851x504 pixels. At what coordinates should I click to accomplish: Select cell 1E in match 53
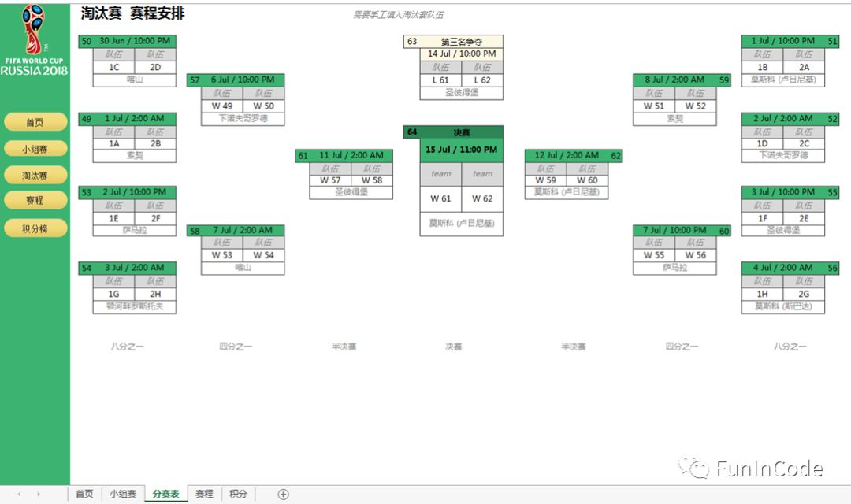[114, 218]
